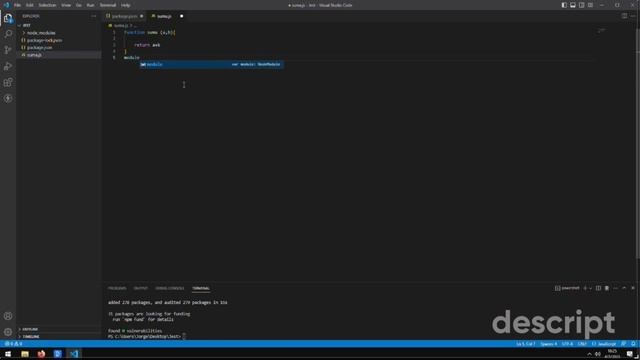
Task: Add a new terminal with plus icon
Action: [585, 288]
